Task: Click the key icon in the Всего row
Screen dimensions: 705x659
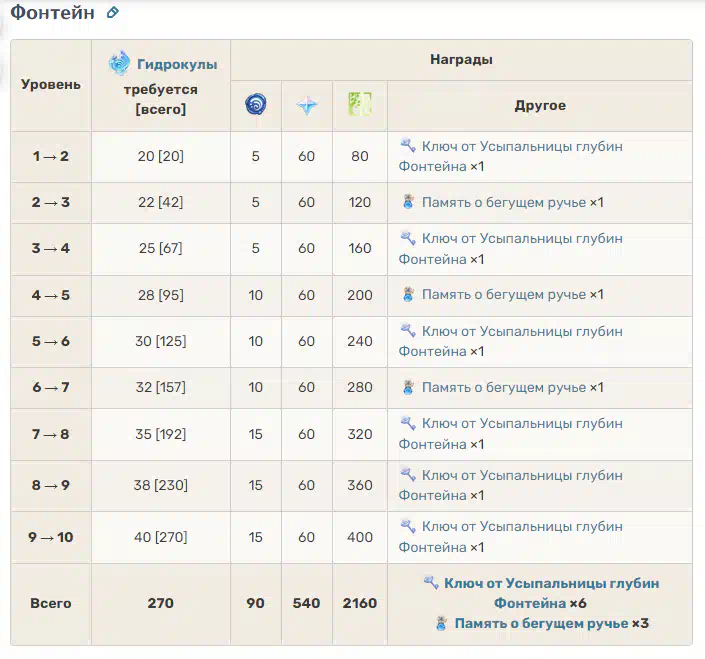Action: click(x=431, y=582)
